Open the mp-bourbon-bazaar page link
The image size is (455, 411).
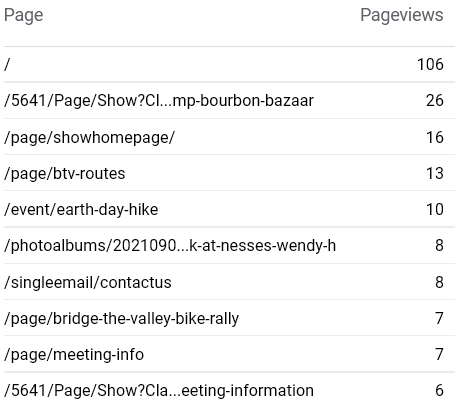pyautogui.click(x=159, y=100)
